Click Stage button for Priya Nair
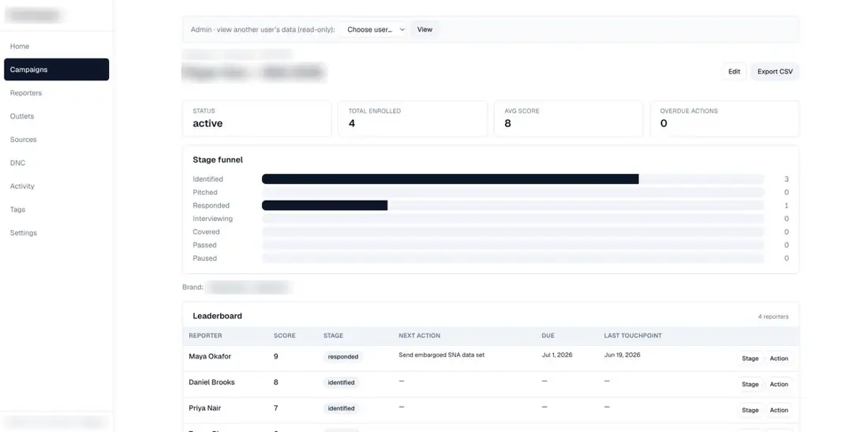Screen dimensions: 868x432 tap(750, 411)
